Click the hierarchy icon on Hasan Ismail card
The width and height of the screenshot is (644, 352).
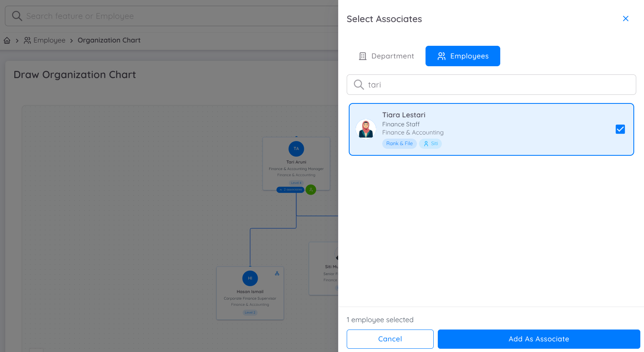point(277,274)
